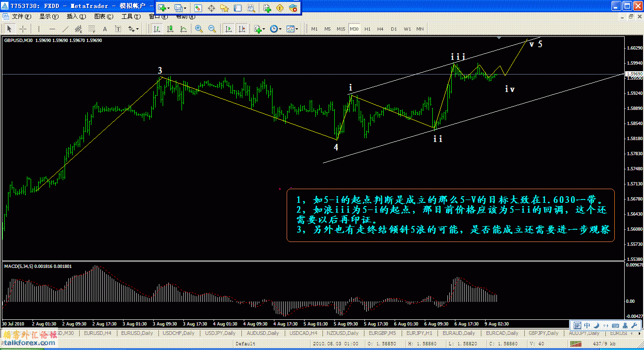
Task: Switch to USDCHF,Daily chart tab
Action: point(179,333)
